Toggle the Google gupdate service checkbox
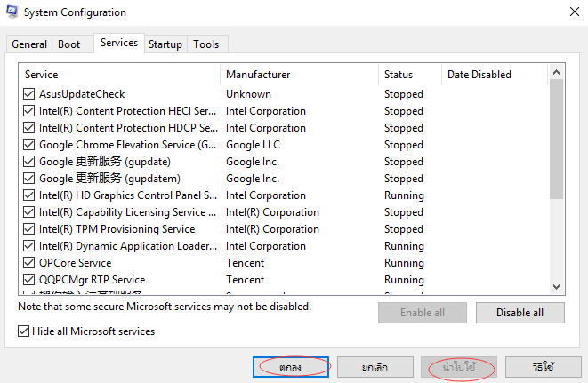 [28, 161]
